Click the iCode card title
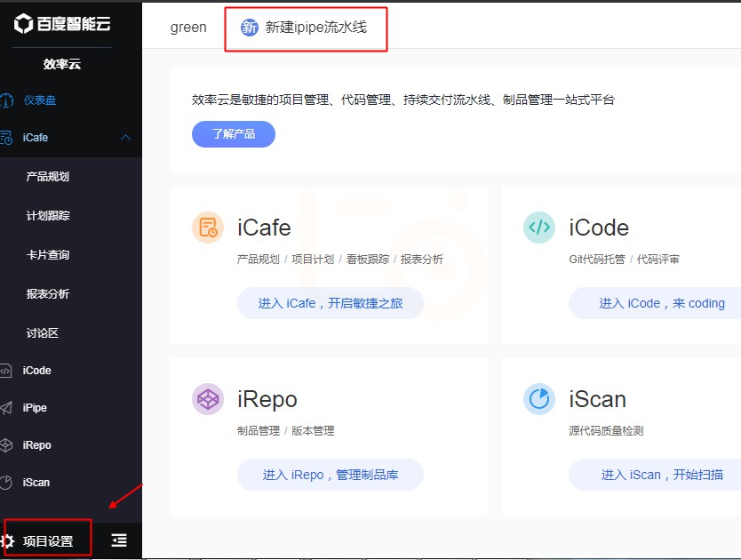Screen dimensions: 741x560 pos(599,228)
